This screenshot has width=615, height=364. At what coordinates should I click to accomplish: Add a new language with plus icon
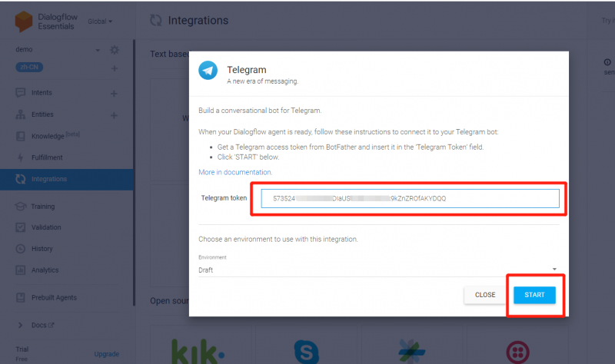point(114,68)
